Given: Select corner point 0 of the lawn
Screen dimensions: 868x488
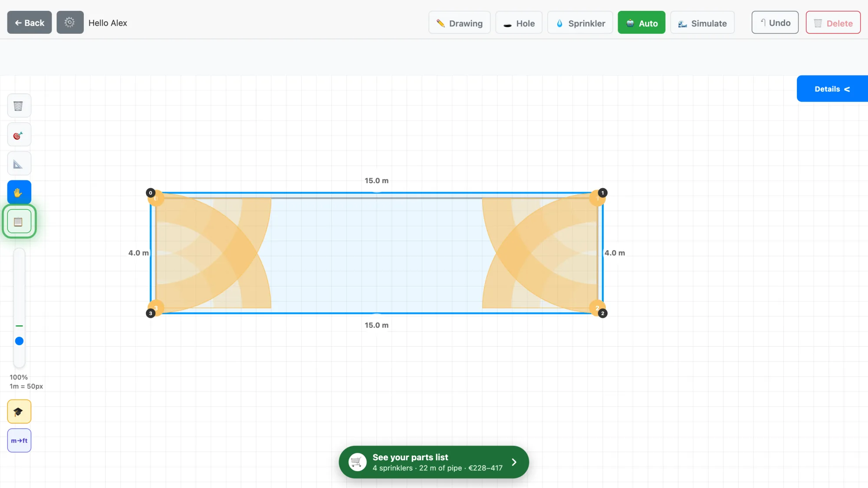Looking at the screenshot, I should click(x=151, y=193).
